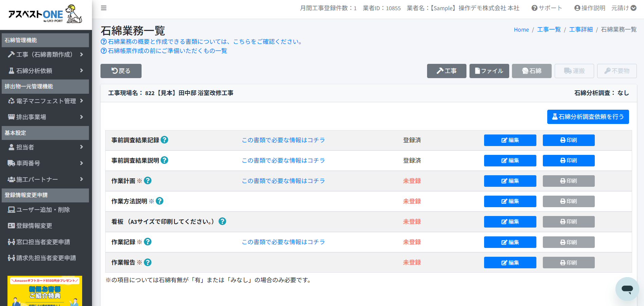Expand 石綿分析依頼 sidebar menu
This screenshot has width=644, height=306.
coord(45,71)
